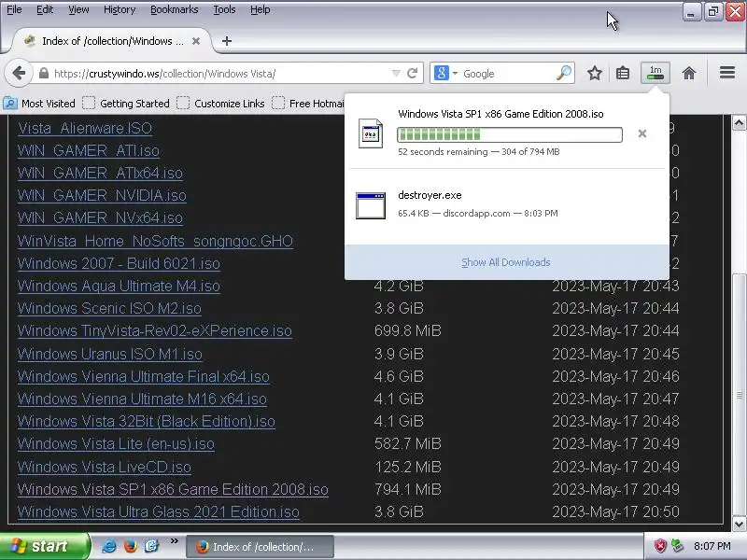Click the search magnifier icon

[564, 73]
